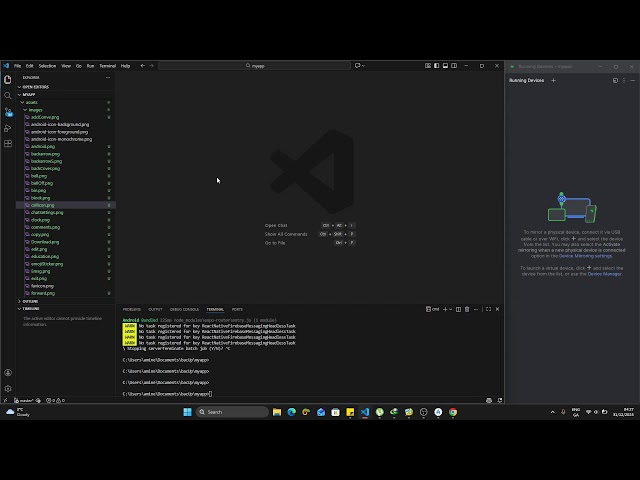Screen dimensions: 640x480
Task: Open Run and Debug view
Action: pos(8,128)
